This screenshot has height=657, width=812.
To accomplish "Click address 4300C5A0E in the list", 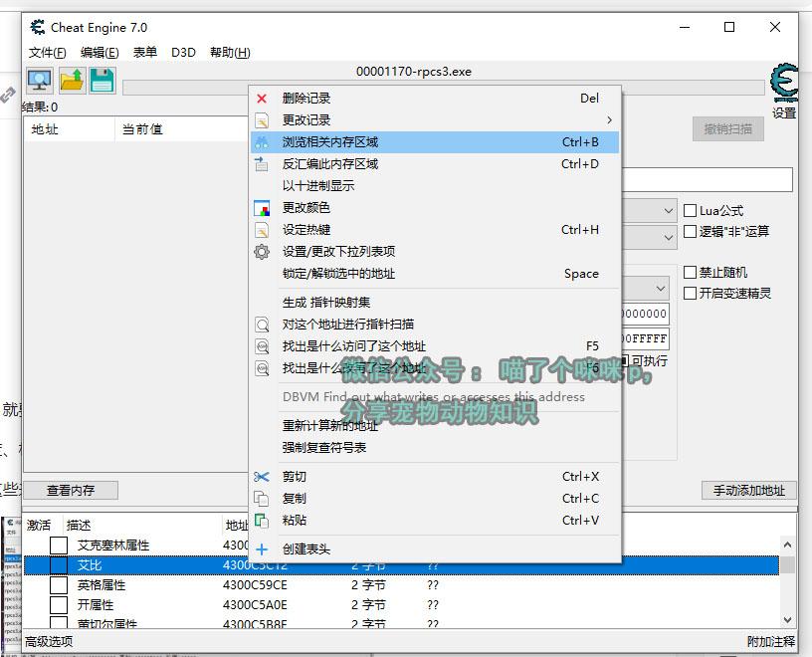I will coord(255,605).
